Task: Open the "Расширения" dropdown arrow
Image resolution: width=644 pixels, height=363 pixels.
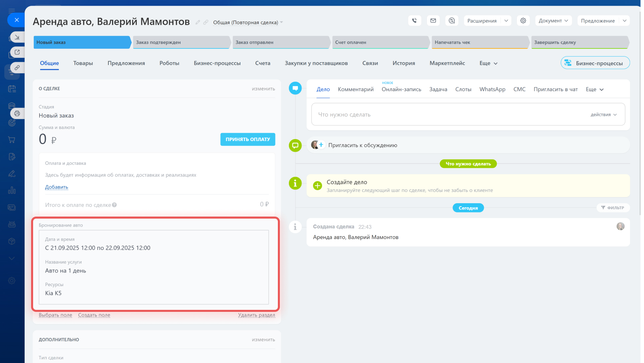Action: (506, 21)
